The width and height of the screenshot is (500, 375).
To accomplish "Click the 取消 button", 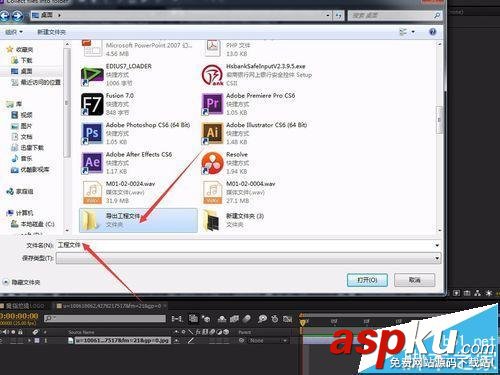I will tap(415, 280).
